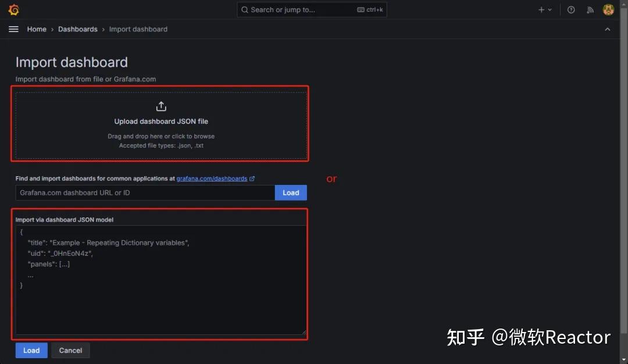
Task: Open the navigation hamburger menu
Action: click(x=13, y=29)
